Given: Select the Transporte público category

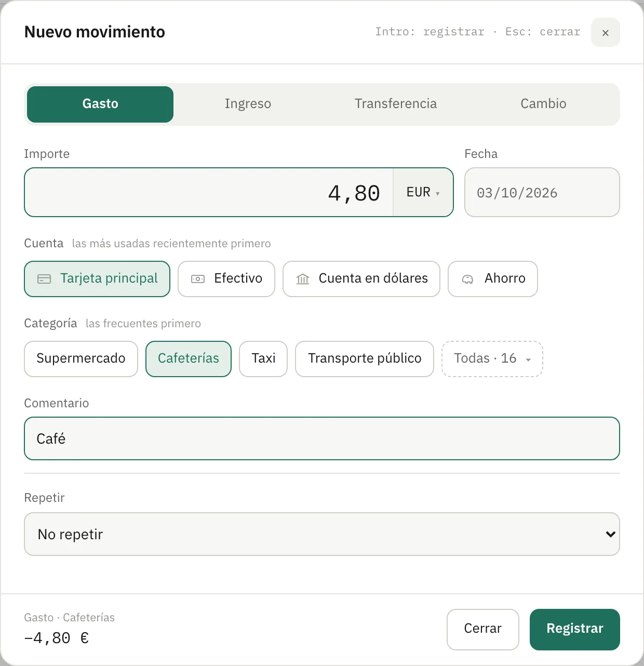Looking at the screenshot, I should click(x=365, y=359).
